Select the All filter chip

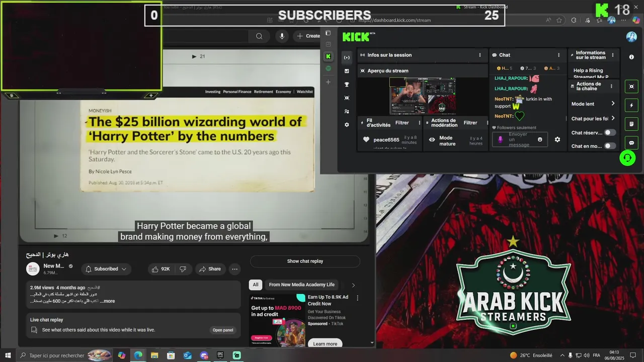(x=256, y=285)
